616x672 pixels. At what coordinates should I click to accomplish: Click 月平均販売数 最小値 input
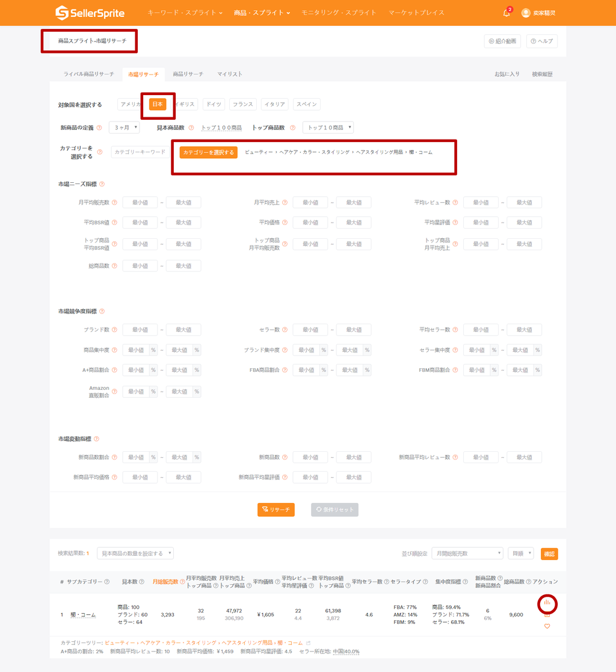(x=140, y=202)
